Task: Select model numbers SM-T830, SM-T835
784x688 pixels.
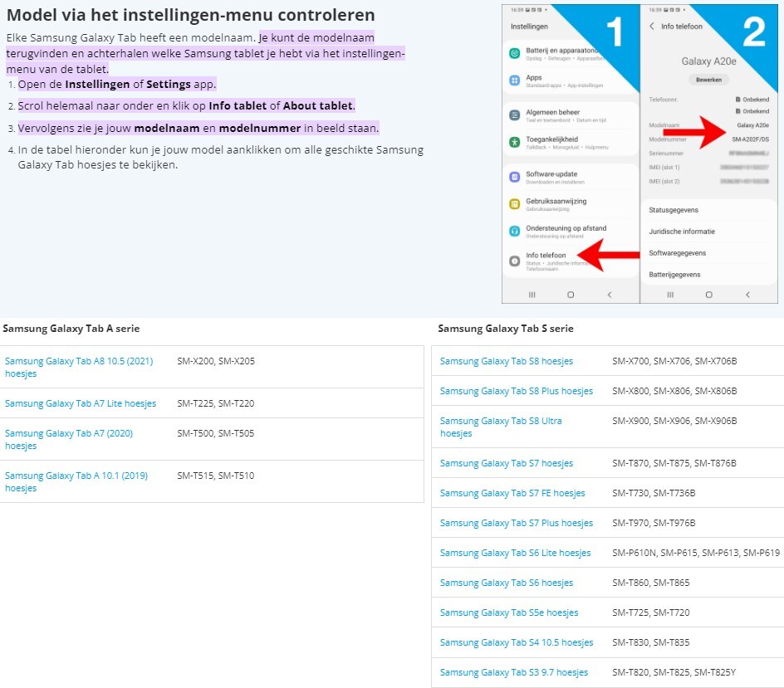Action: [651, 643]
